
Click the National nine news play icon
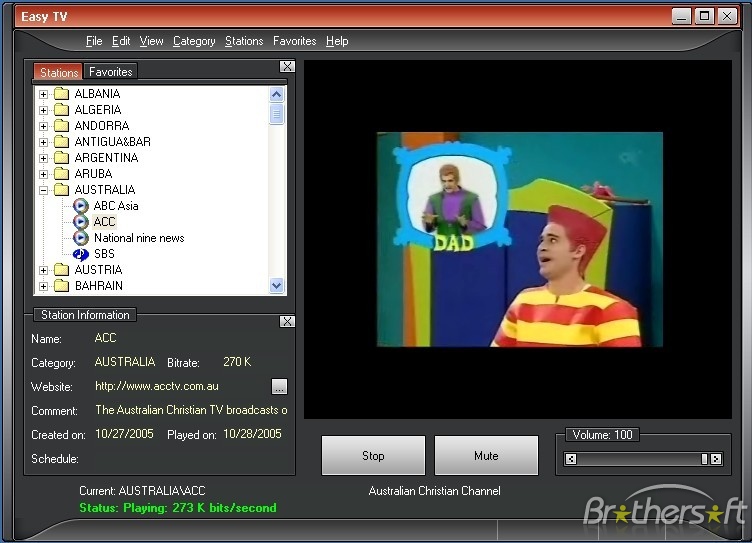(x=81, y=238)
